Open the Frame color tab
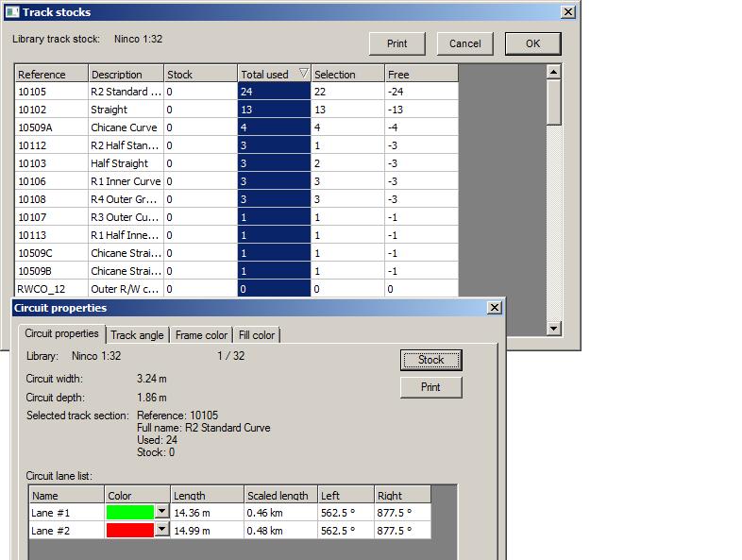742x560 pixels. click(x=201, y=335)
